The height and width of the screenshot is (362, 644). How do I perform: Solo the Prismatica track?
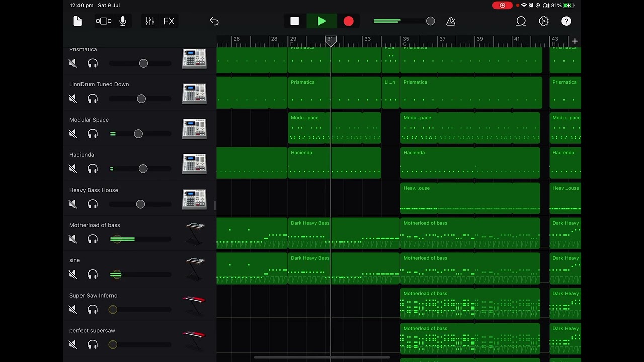(93, 63)
